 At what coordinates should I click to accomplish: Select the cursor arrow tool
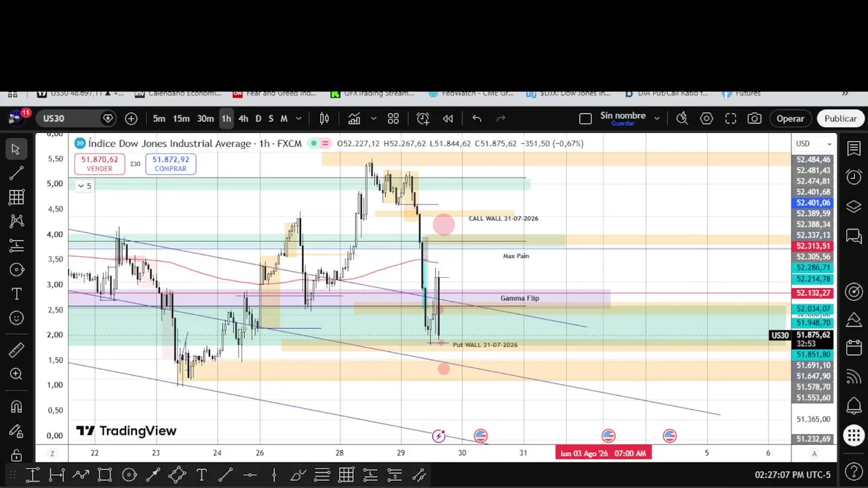16,149
